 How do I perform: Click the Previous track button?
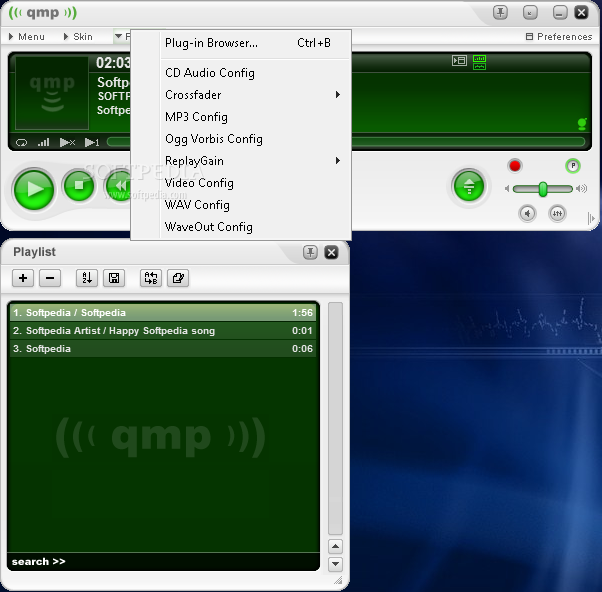coord(118,186)
